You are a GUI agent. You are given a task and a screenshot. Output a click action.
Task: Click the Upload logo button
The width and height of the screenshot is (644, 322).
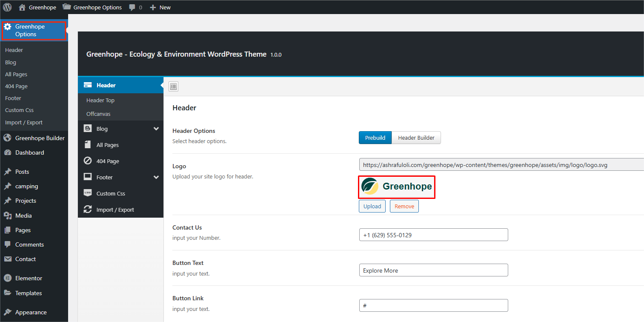point(372,206)
